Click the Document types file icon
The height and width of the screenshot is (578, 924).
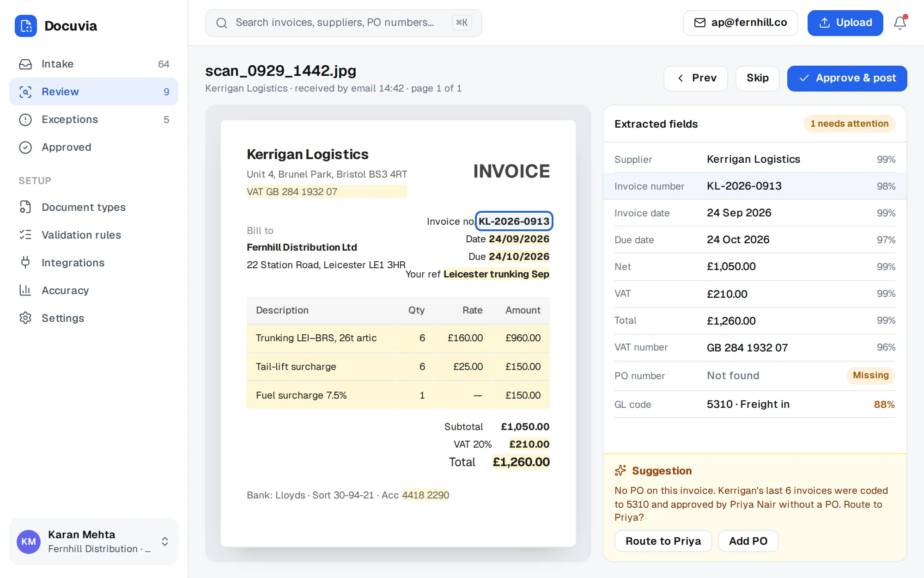[x=25, y=207]
